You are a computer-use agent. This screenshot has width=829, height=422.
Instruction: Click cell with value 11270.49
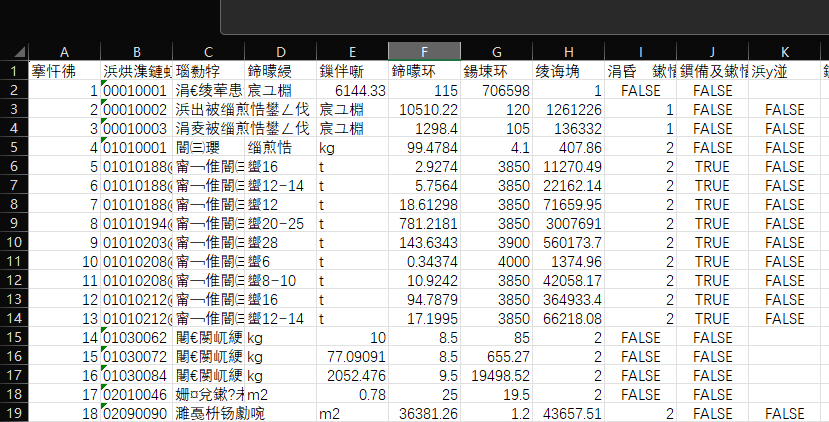point(568,167)
